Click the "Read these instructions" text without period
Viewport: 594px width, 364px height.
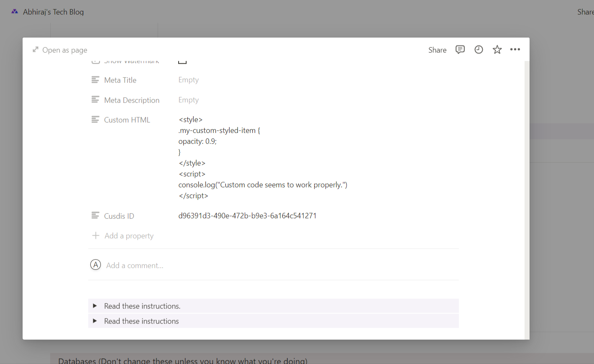pos(141,321)
